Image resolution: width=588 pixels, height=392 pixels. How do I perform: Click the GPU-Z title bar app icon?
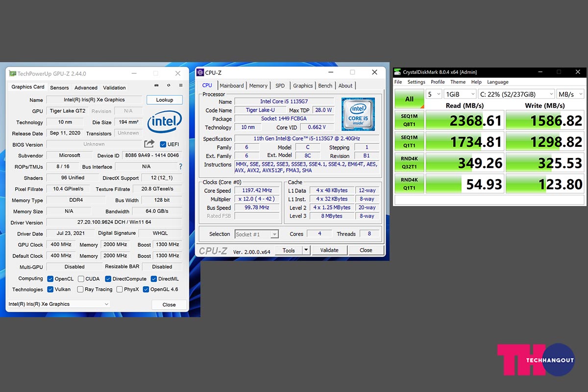tap(13, 73)
